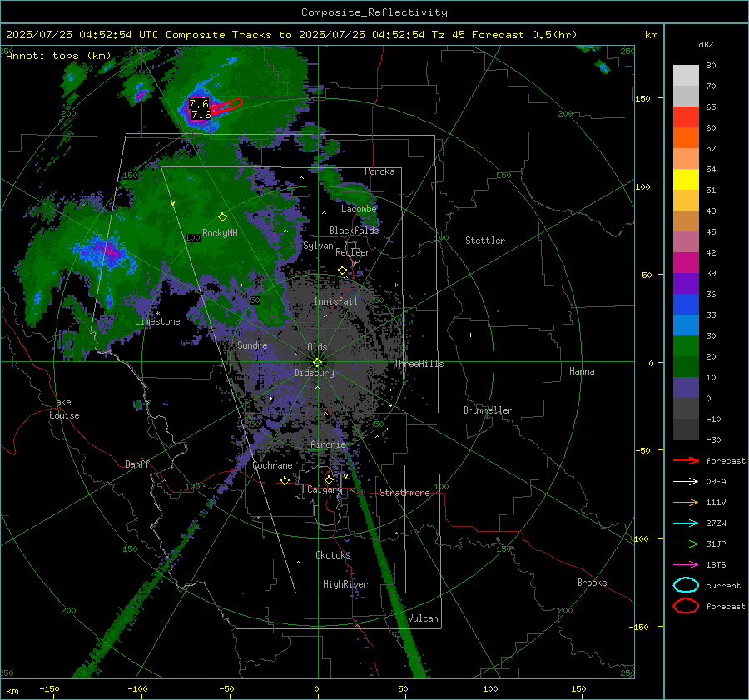This screenshot has height=700, width=749.
Task: Click the 'Forecast 0.5(hr)' header text
Action: tap(524, 35)
